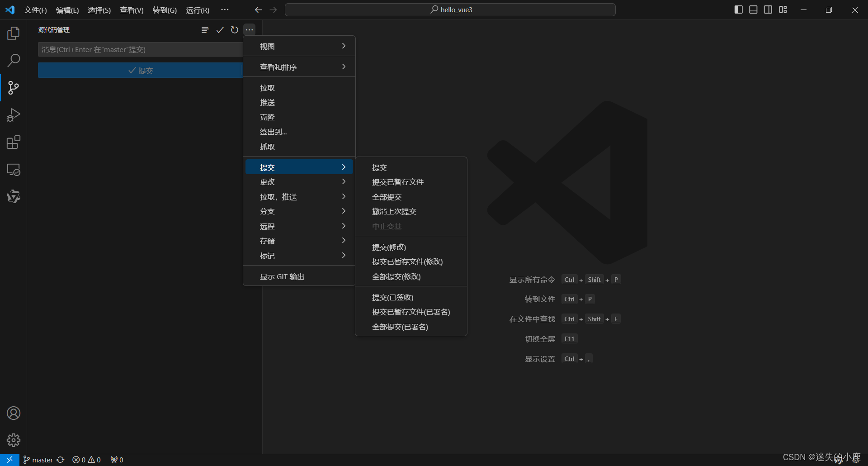
Task: Choose 提交已暂存文件(已署名) in the submenu
Action: (411, 312)
